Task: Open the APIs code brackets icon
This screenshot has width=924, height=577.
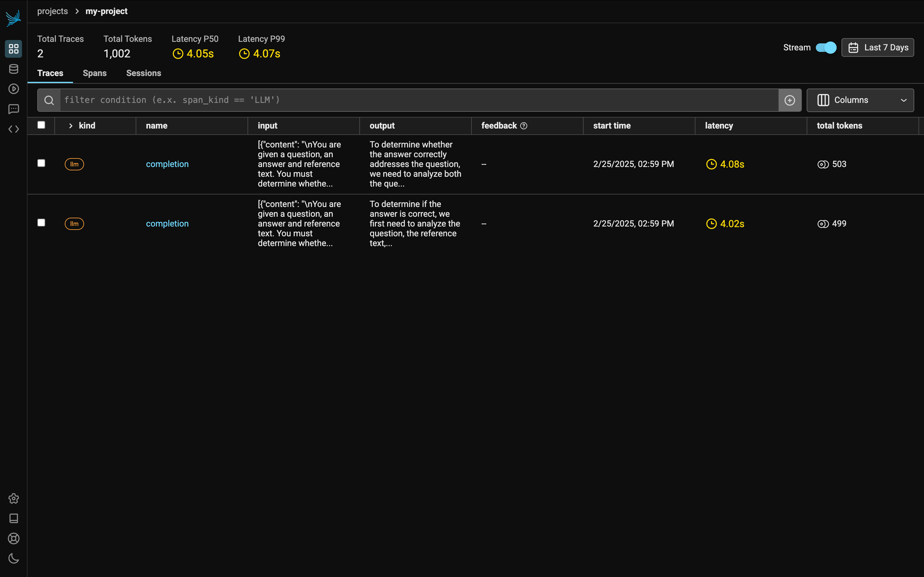Action: (x=14, y=129)
